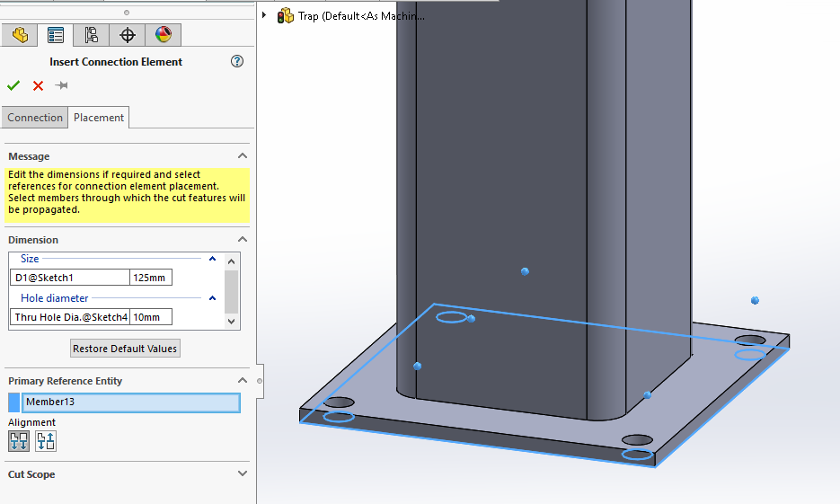This screenshot has width=840, height=504.
Task: Collapse the Primary Reference Entity section
Action: click(x=243, y=380)
